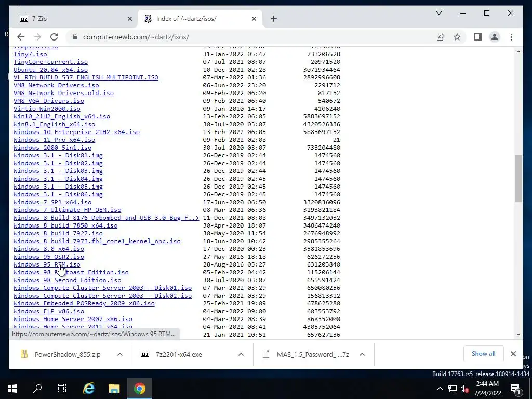The height and width of the screenshot is (399, 532).
Task: Bookmark this page with the star icon
Action: [457, 37]
